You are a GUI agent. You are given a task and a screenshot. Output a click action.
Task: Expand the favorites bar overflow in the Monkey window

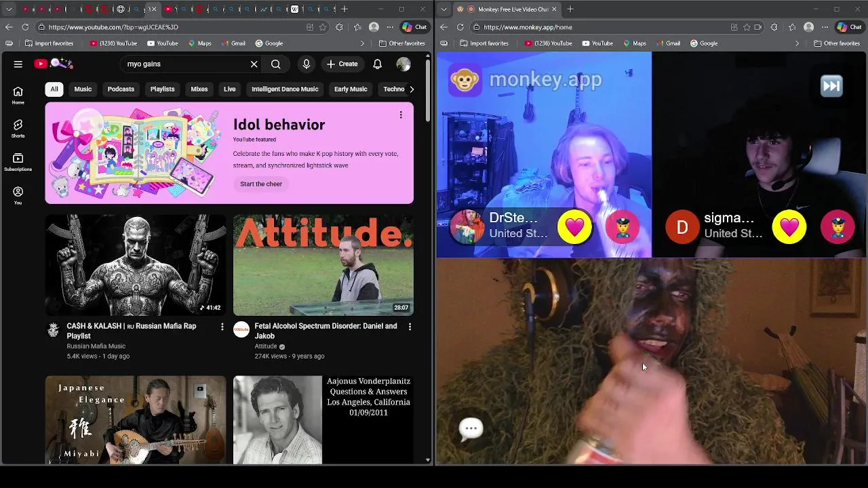(797, 43)
